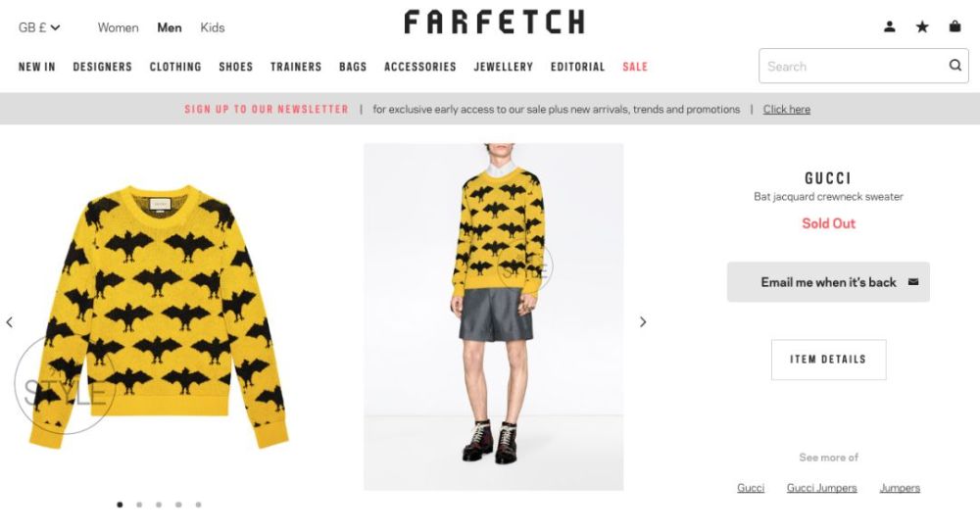The height and width of the screenshot is (532, 980).
Task: Follow the Gucci Jumpers link
Action: click(822, 488)
